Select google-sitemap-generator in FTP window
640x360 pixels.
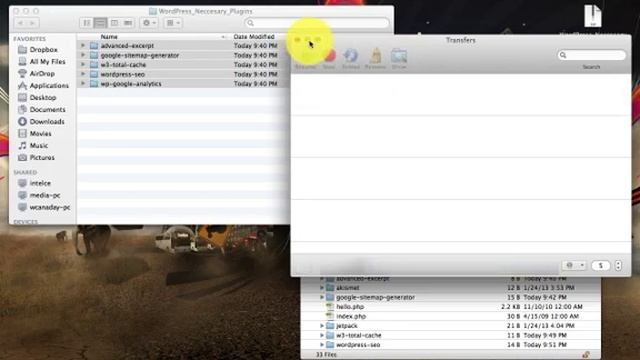click(x=451, y=297)
